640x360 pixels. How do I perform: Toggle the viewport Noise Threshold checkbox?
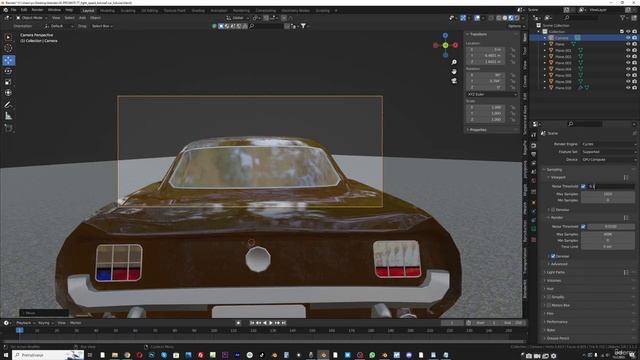(x=583, y=187)
